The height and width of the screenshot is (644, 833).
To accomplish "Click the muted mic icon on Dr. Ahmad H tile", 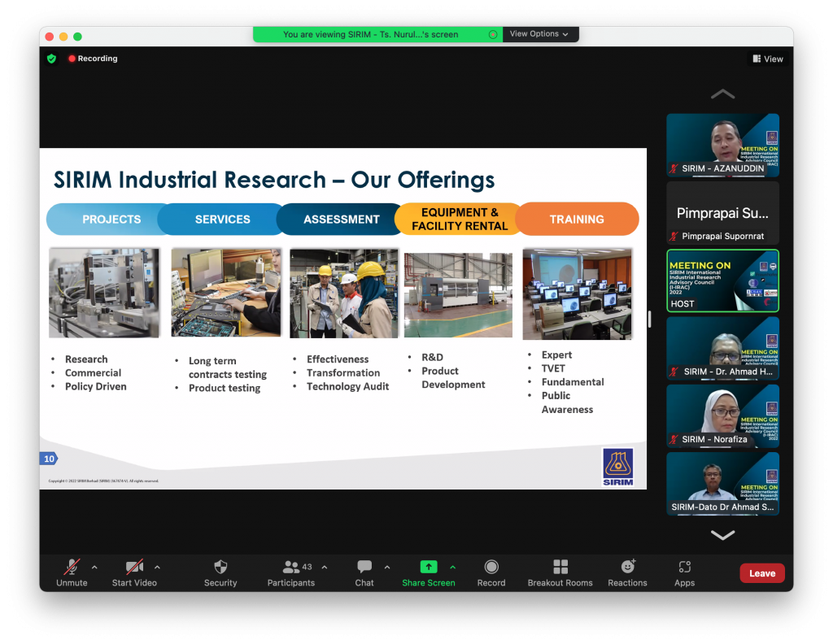I will tap(674, 372).
